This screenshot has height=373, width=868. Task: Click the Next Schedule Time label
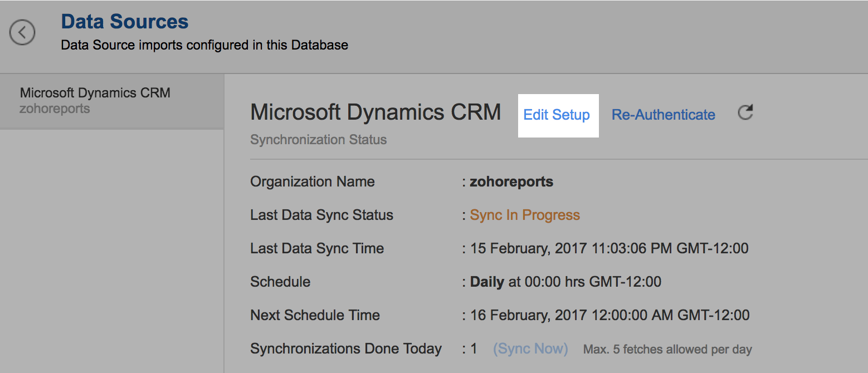click(x=315, y=315)
